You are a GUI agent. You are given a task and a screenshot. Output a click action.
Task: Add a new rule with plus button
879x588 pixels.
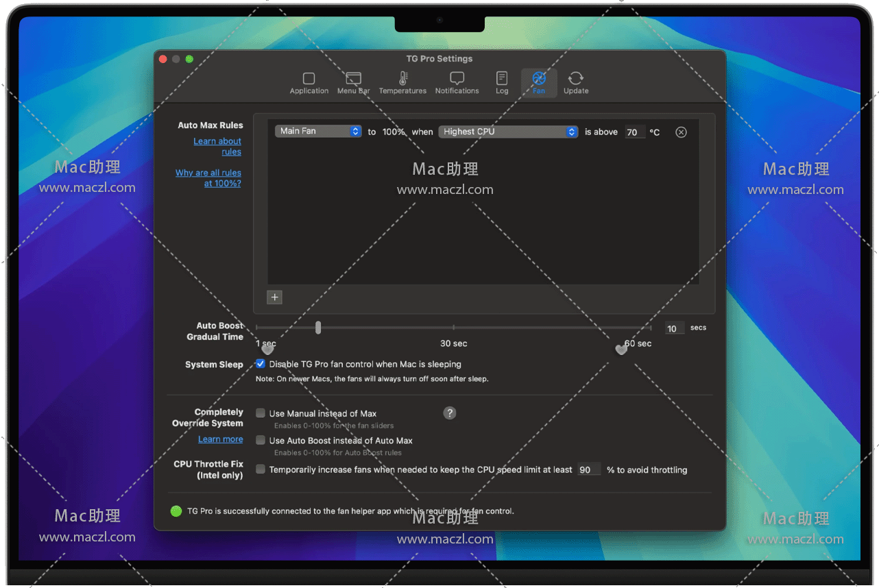pos(275,297)
